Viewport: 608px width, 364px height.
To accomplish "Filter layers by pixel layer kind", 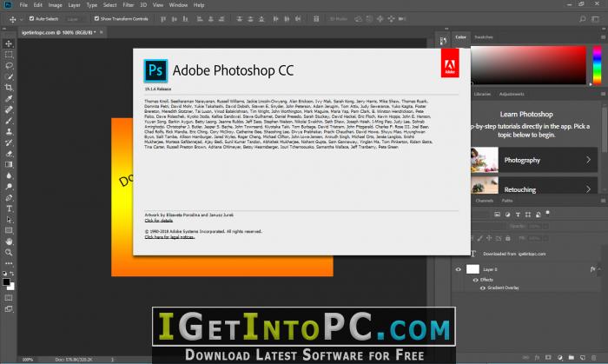I will pyautogui.click(x=497, y=215).
